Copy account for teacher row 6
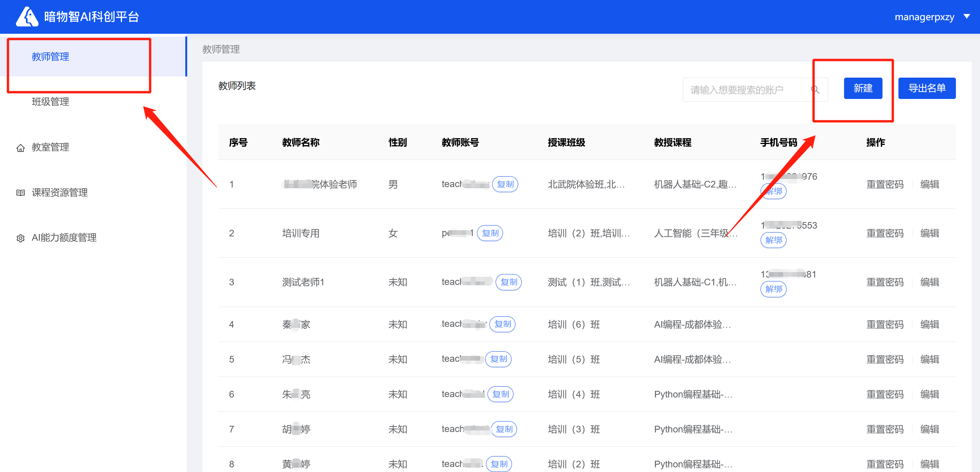This screenshot has height=472, width=980. pyautogui.click(x=500, y=394)
